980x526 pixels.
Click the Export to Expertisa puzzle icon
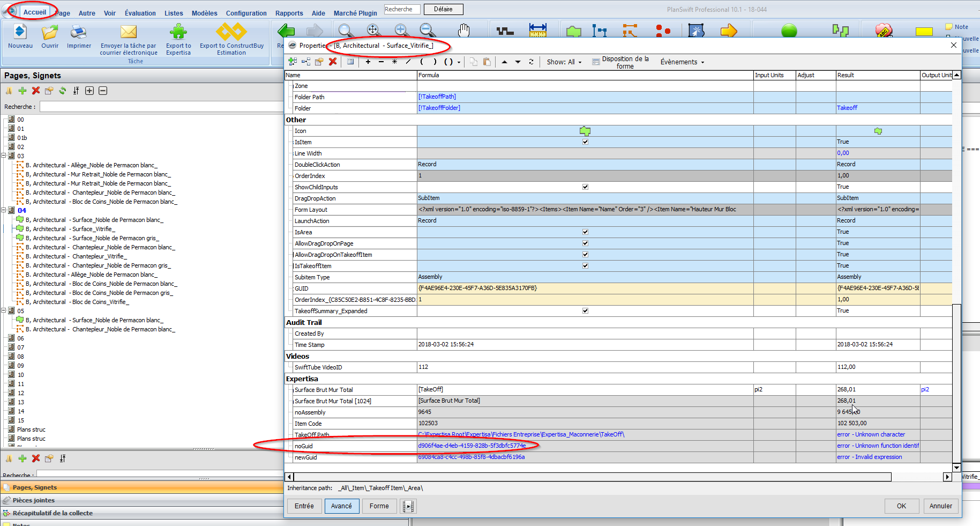[x=178, y=33]
